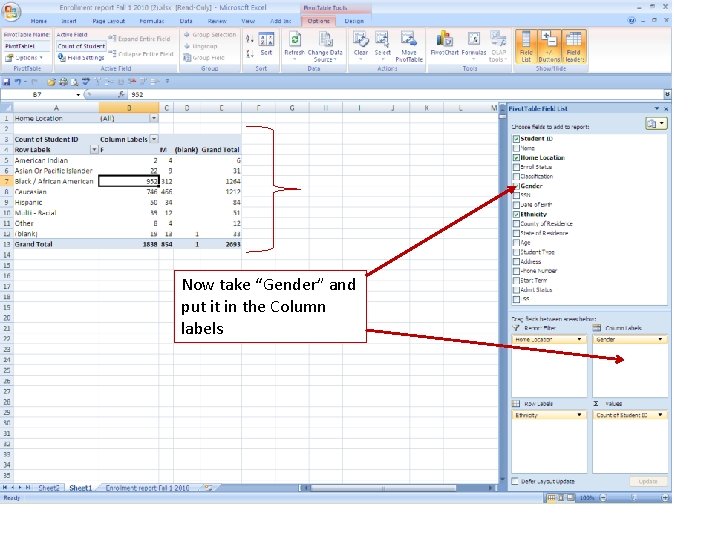
Task: Uncheck the Home Location field
Action: point(516,158)
